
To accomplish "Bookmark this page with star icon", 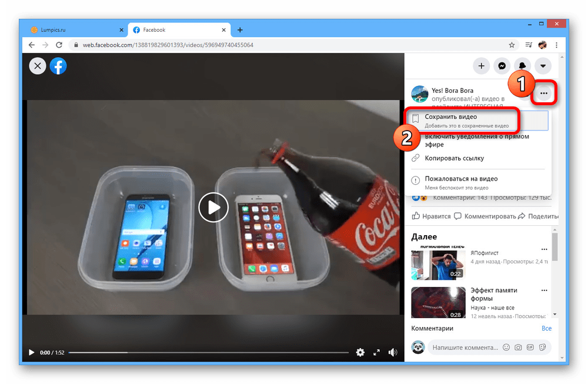I will pos(512,45).
